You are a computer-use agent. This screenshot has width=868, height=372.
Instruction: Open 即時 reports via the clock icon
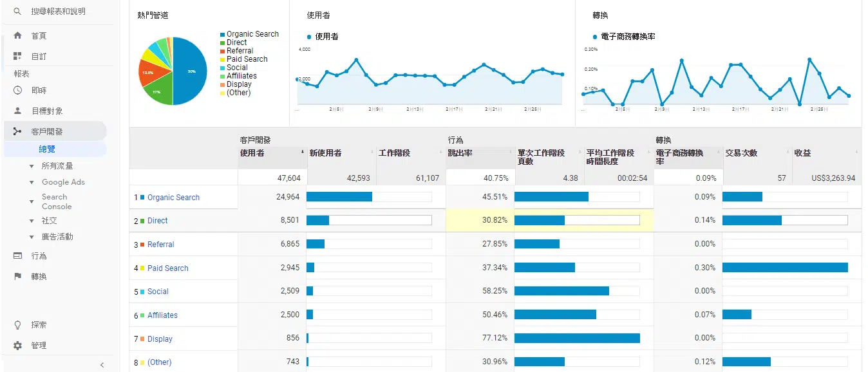click(17, 90)
